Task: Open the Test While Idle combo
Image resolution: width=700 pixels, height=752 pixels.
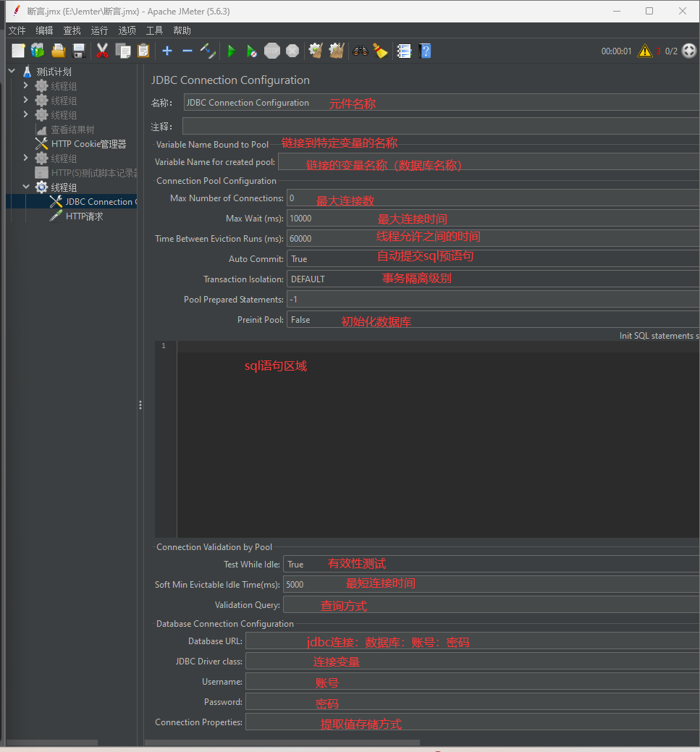Action: click(492, 564)
